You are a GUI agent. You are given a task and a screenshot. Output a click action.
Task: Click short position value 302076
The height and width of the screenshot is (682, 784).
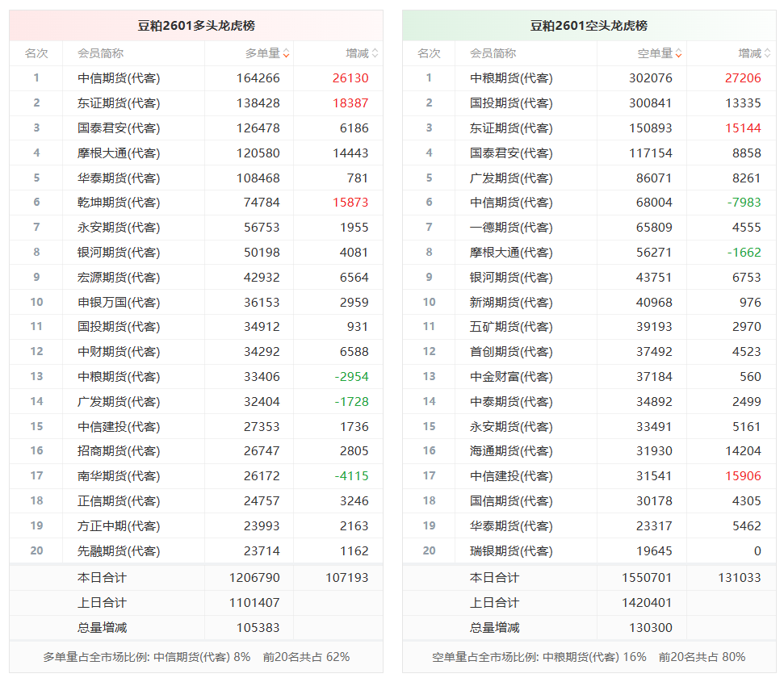[651, 78]
